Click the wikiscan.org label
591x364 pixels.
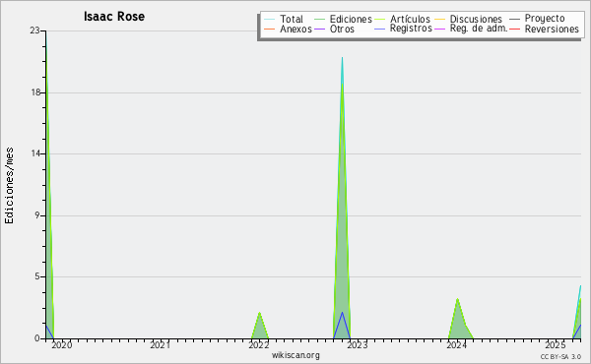pos(295,355)
